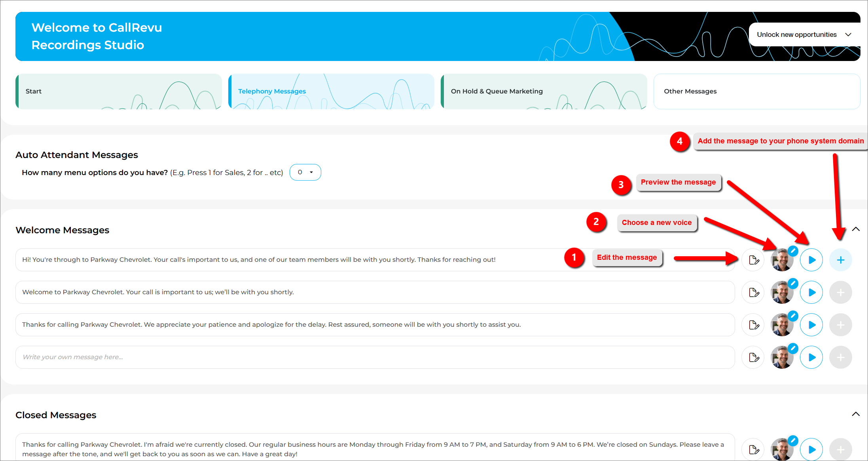Expand the 'Unlock new opportunities' dropdown
The image size is (868, 461).
(804, 34)
